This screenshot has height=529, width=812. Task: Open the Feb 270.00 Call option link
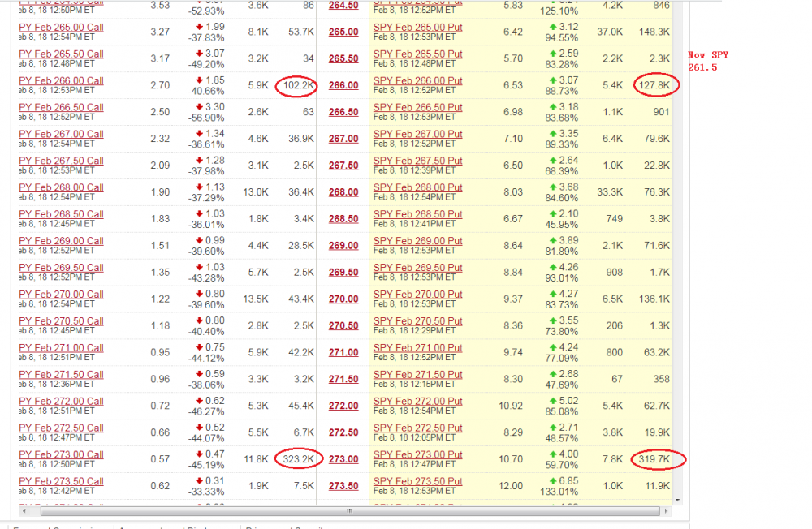[x=61, y=295]
